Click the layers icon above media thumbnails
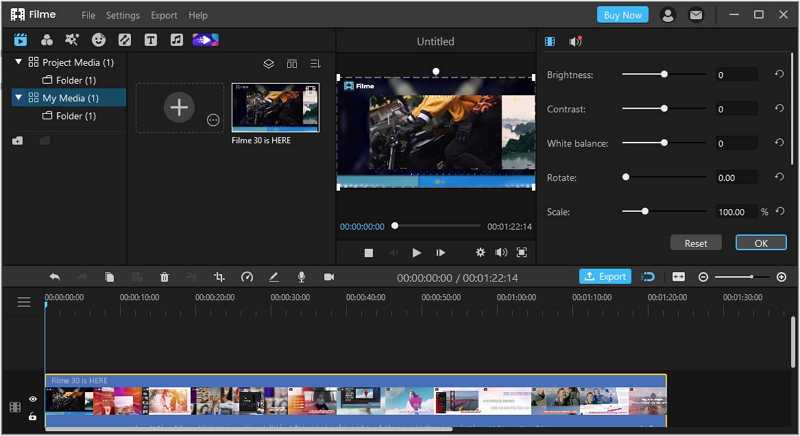The image size is (800, 436). tap(268, 64)
